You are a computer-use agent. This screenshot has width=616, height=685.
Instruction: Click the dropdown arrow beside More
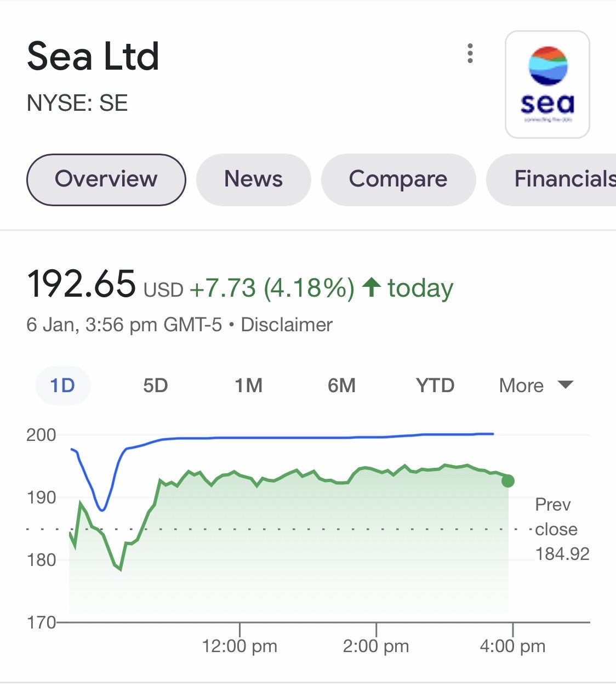(566, 384)
